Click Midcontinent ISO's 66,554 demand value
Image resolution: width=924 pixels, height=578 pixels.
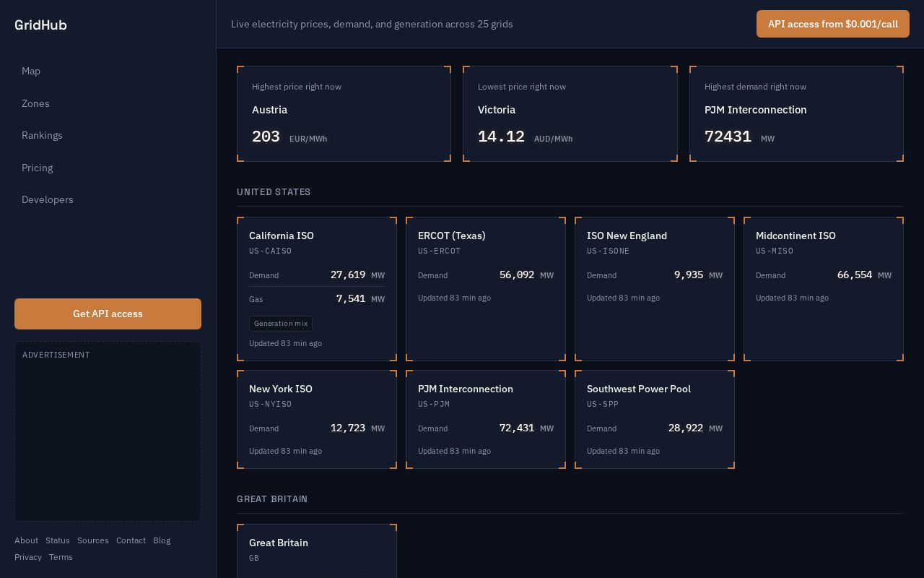(x=855, y=275)
